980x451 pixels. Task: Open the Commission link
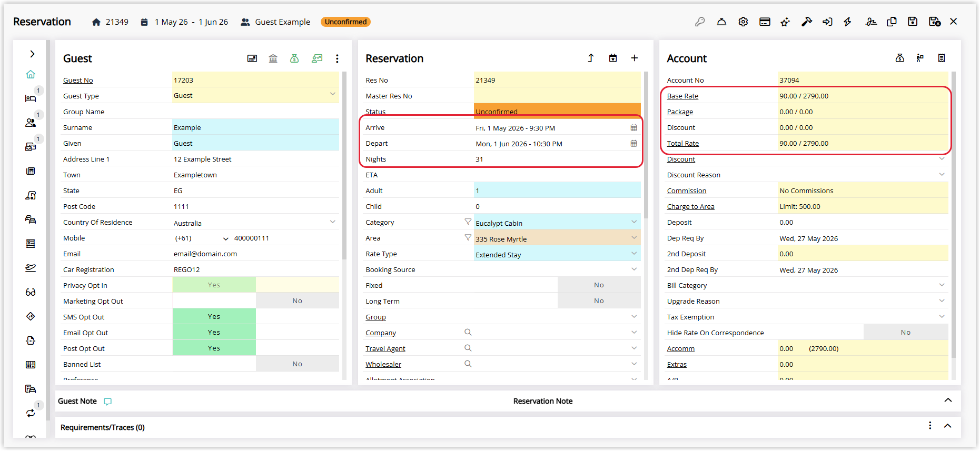pos(687,191)
